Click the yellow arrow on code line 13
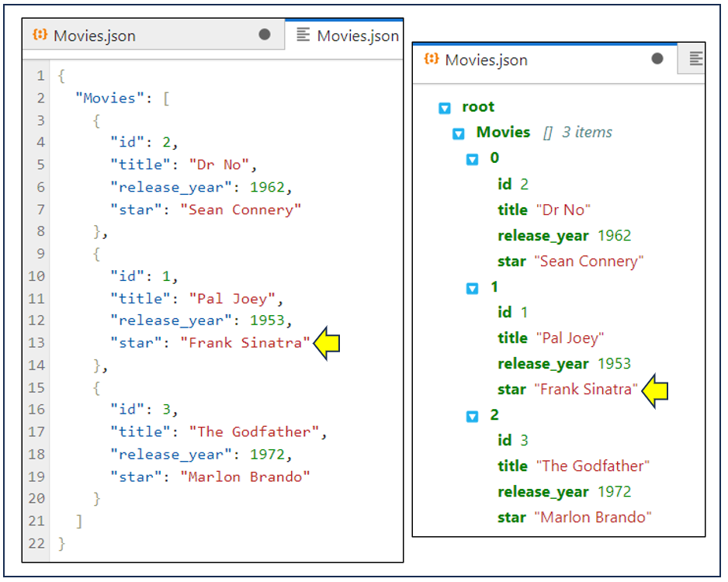Screen dimensions: 728x582 [x=327, y=343]
